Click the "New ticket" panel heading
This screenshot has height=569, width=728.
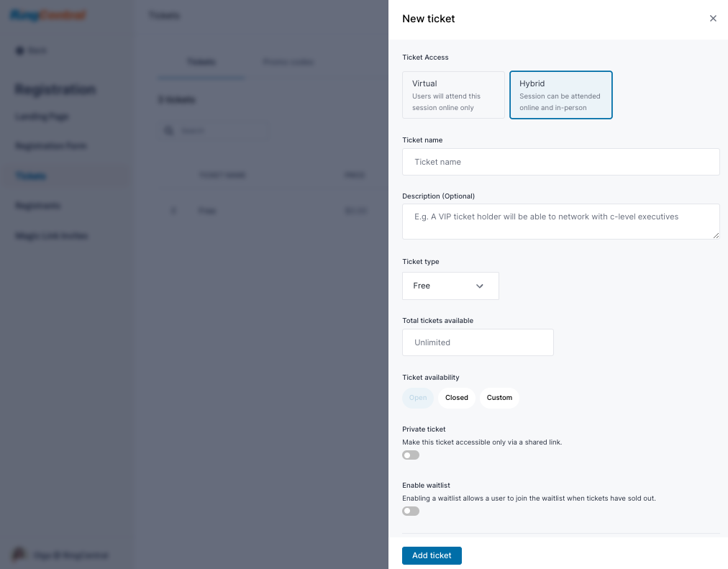429,19
